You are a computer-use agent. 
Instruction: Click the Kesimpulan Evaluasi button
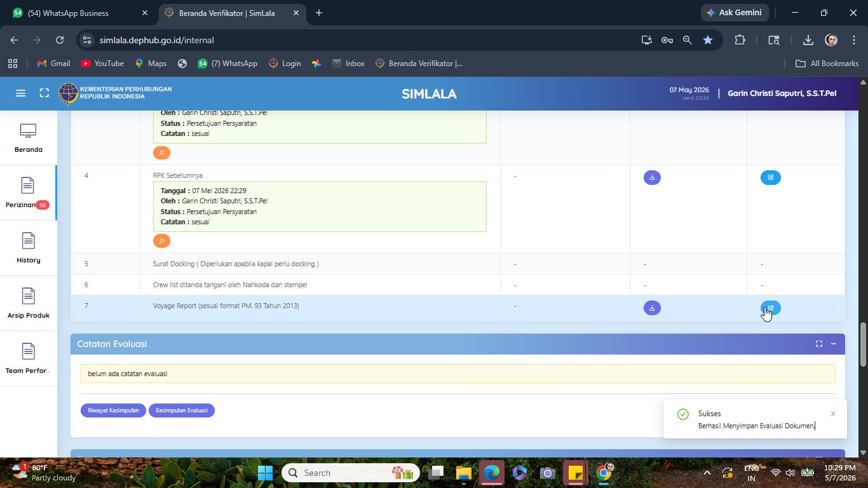point(182,410)
